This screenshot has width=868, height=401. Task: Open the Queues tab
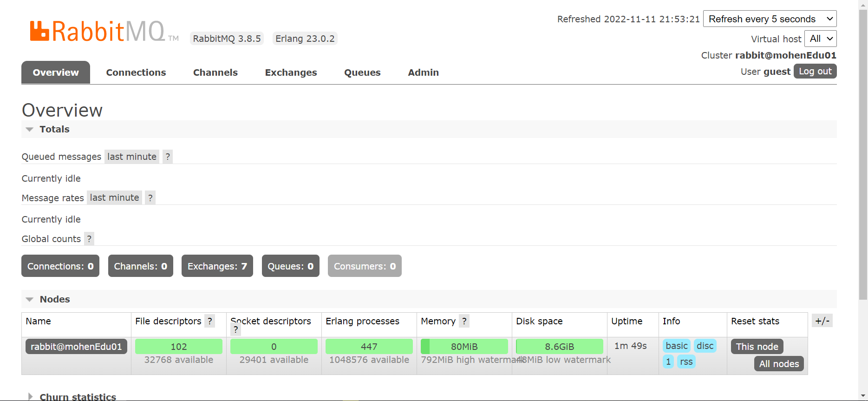[x=362, y=72]
